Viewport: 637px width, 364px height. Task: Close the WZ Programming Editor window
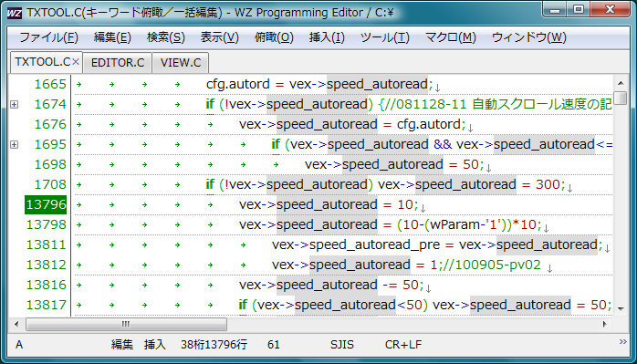pos(611,10)
